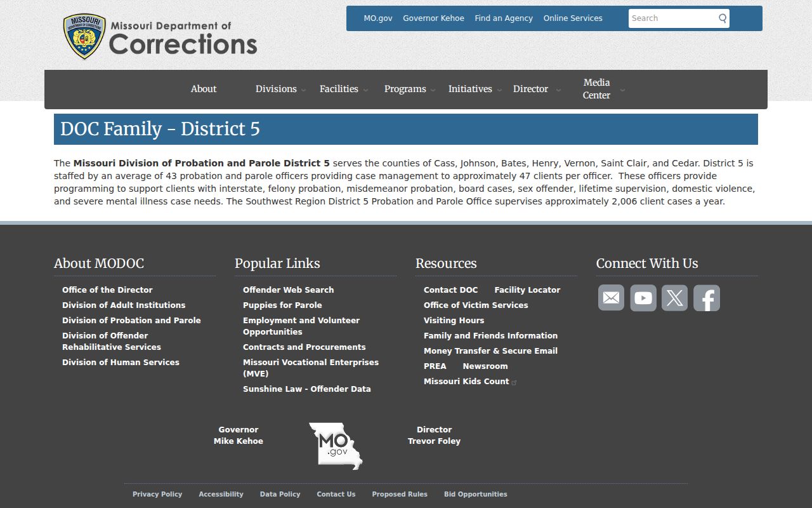Open the Privacy Policy footer link
Image resolution: width=812 pixels, height=508 pixels.
pyautogui.click(x=157, y=494)
